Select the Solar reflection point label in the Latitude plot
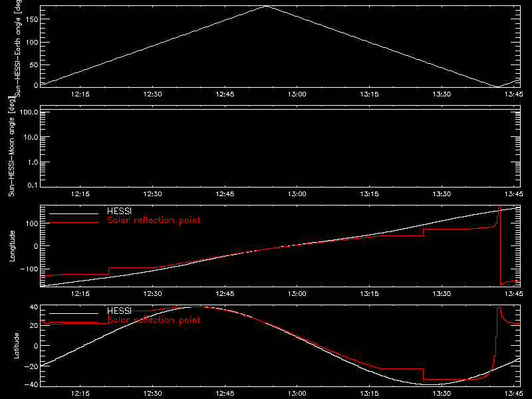The height and width of the screenshot is (399, 532). pyautogui.click(x=154, y=320)
